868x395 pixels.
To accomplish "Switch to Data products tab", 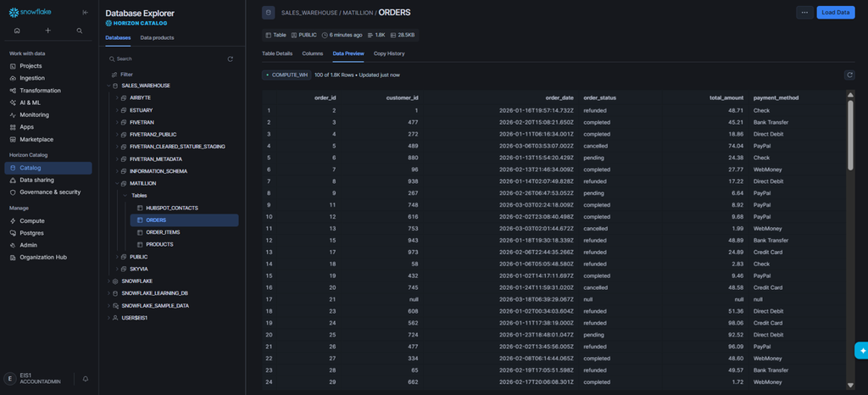I will pos(157,37).
